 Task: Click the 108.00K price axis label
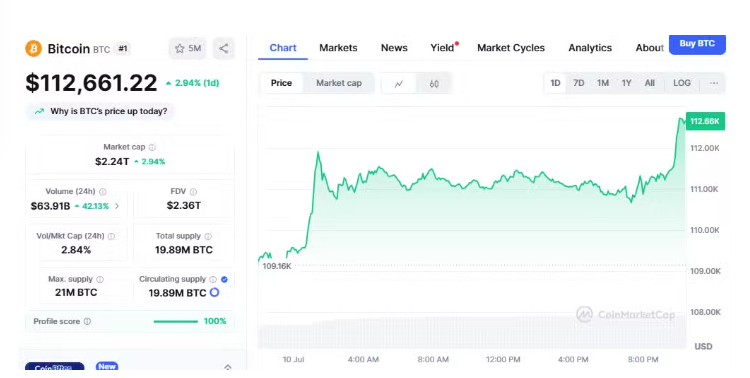[x=705, y=312]
